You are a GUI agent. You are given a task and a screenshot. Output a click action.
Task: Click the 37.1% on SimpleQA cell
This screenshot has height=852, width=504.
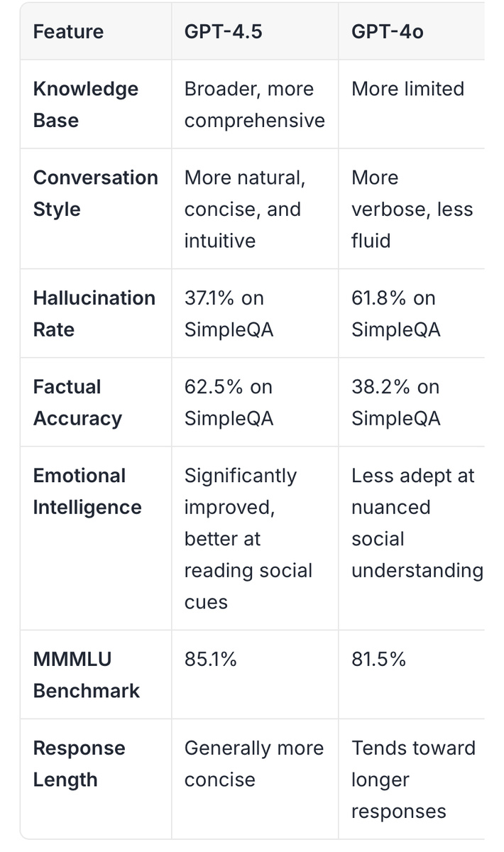coord(229,313)
